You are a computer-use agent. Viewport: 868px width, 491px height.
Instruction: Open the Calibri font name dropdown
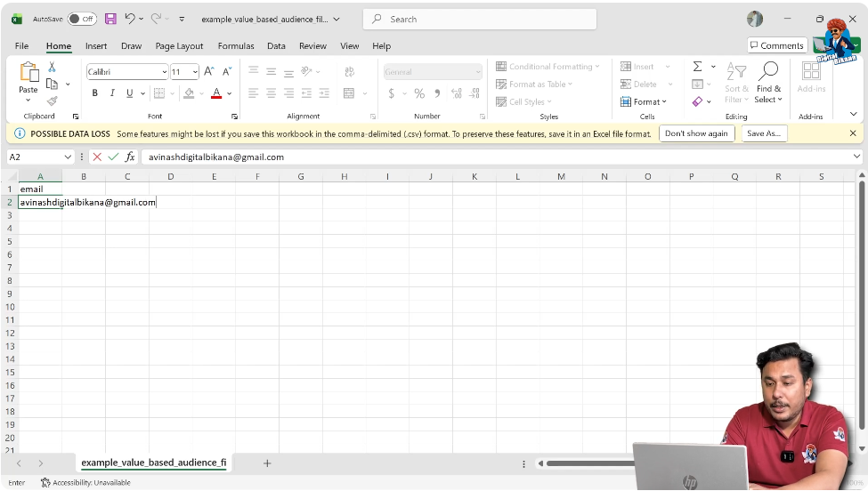point(165,72)
